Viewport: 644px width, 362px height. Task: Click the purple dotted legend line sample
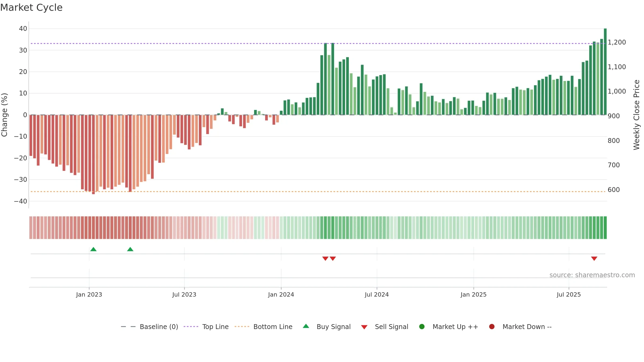coord(191,327)
